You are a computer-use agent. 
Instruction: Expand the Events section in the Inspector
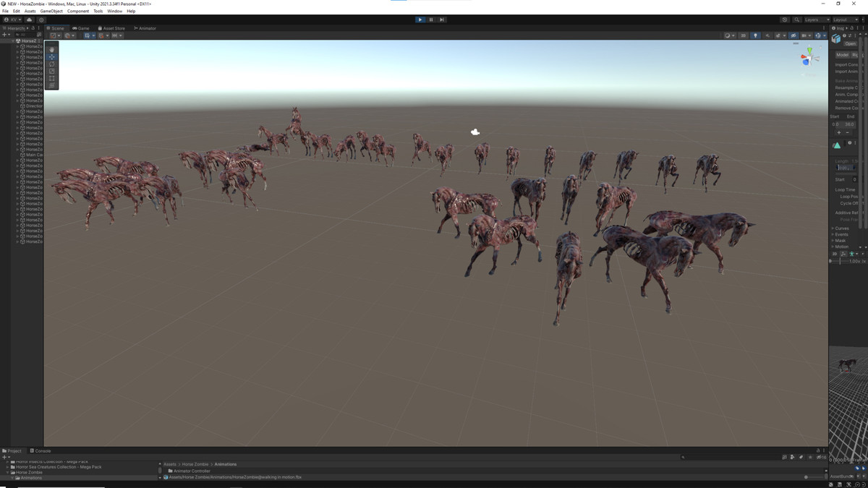[x=839, y=234]
